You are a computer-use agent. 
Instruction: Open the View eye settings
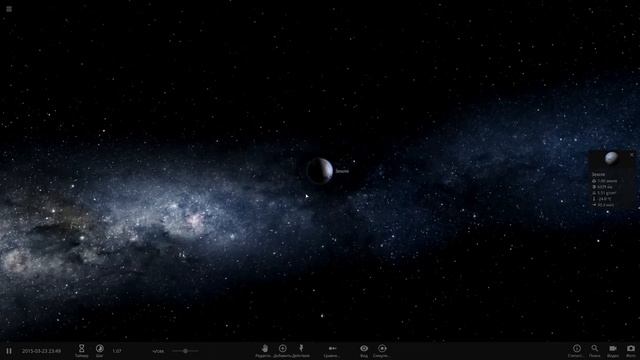coord(364,350)
